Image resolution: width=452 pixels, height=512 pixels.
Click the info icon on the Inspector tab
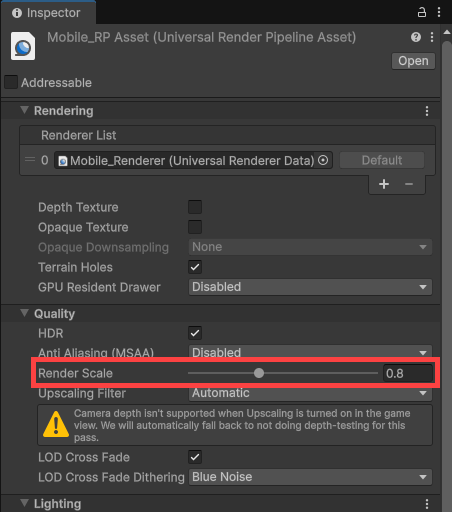[x=17, y=13]
